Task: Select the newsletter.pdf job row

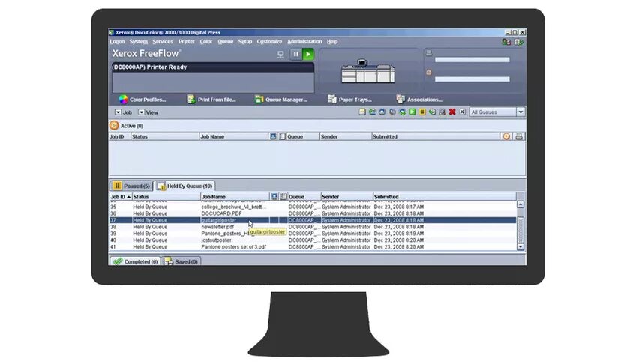Action: click(313, 227)
